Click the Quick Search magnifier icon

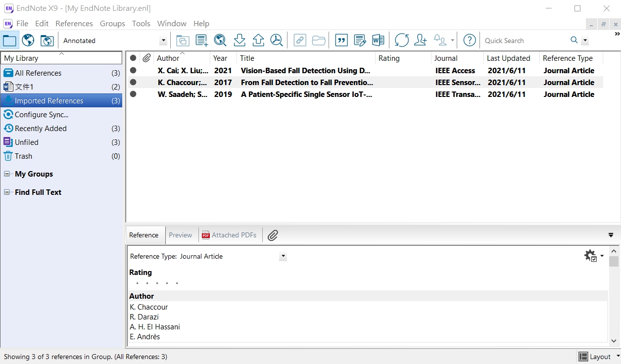point(574,40)
